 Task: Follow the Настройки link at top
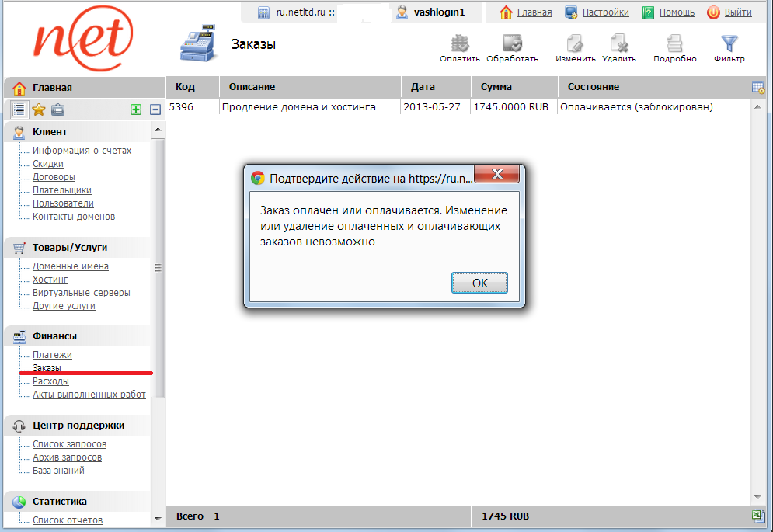pyautogui.click(x=605, y=12)
